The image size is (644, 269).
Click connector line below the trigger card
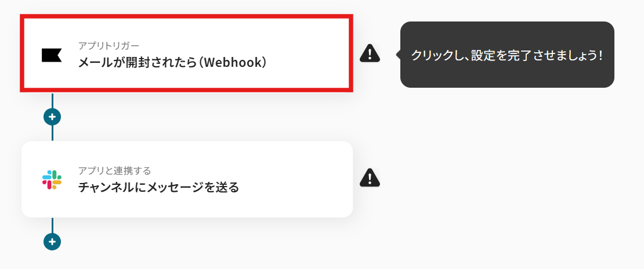pos(52,100)
